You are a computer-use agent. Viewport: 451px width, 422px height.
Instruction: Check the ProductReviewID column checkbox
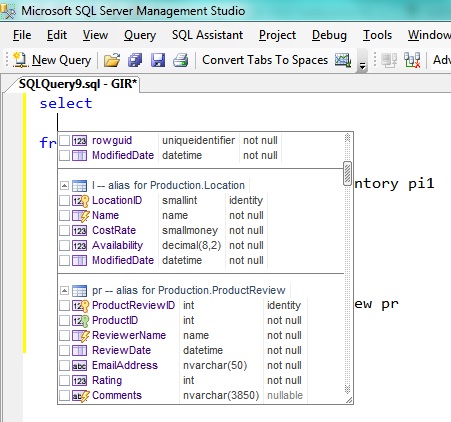coord(65,305)
